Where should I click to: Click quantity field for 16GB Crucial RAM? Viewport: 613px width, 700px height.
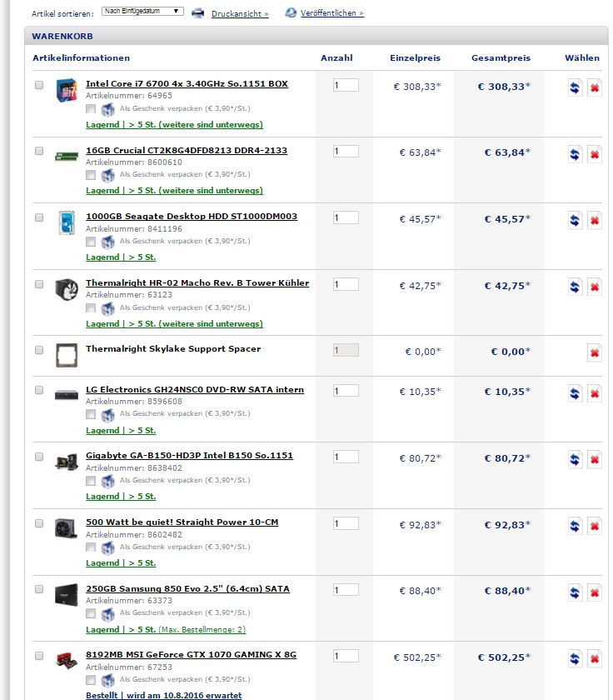(346, 152)
